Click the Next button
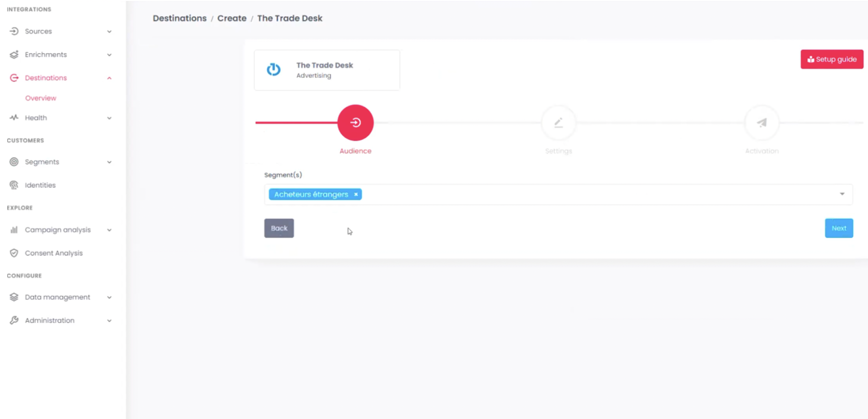Image resolution: width=868 pixels, height=419 pixels. coord(839,228)
